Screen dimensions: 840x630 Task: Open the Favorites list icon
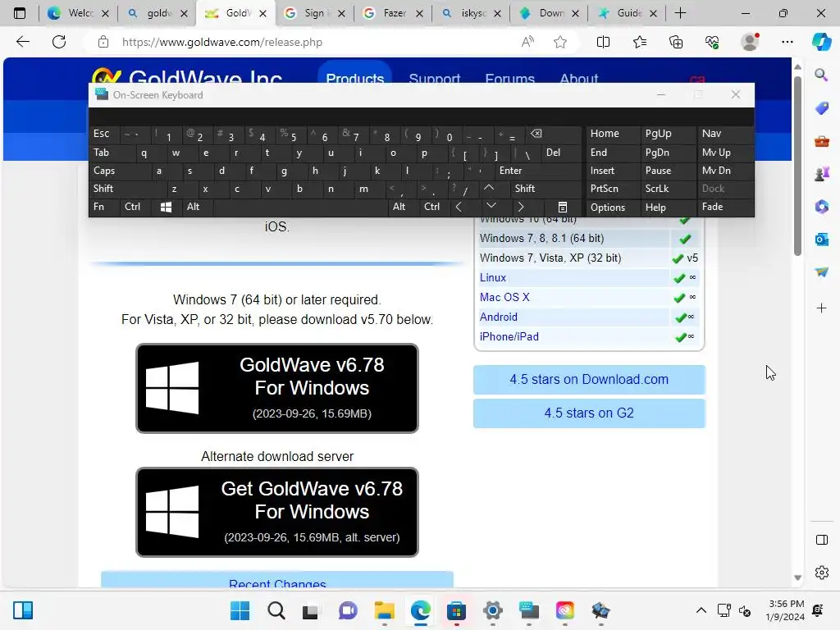(x=640, y=42)
